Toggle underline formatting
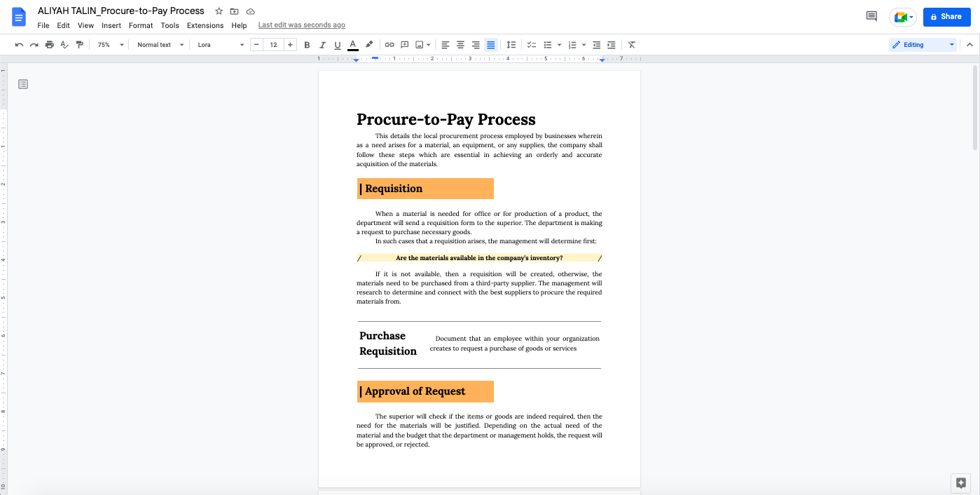The height and width of the screenshot is (495, 980). [338, 45]
